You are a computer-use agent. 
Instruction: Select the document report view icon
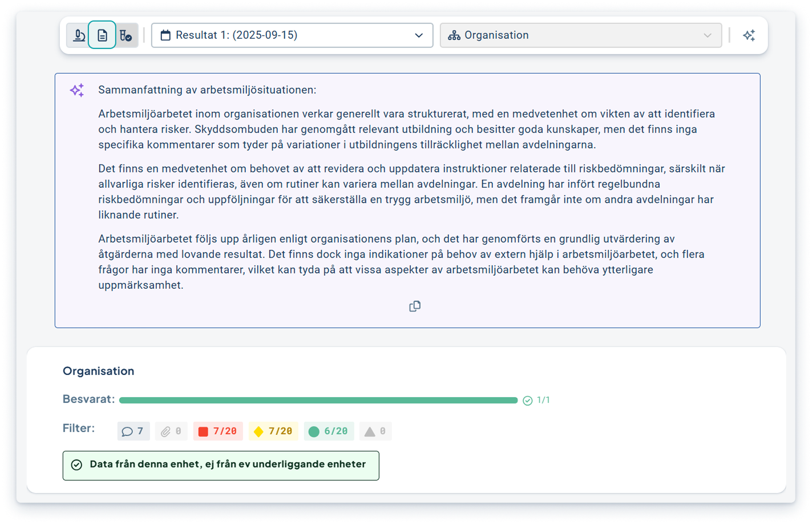[x=102, y=35]
